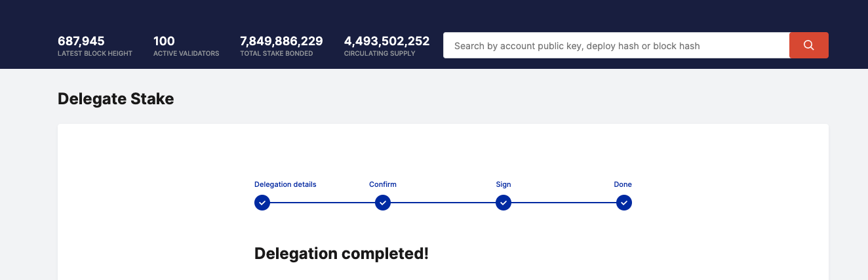Click the latest block height value 687,945

(x=81, y=41)
